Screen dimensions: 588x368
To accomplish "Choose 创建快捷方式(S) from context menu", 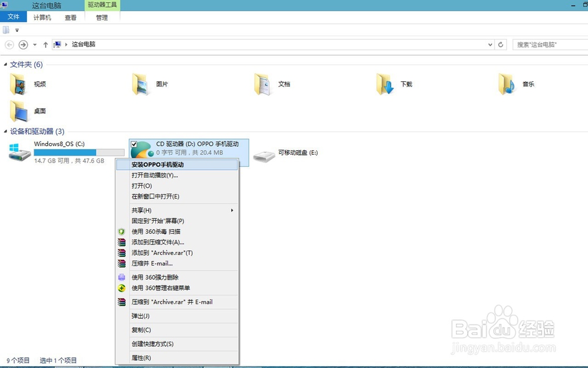I will tap(177, 344).
